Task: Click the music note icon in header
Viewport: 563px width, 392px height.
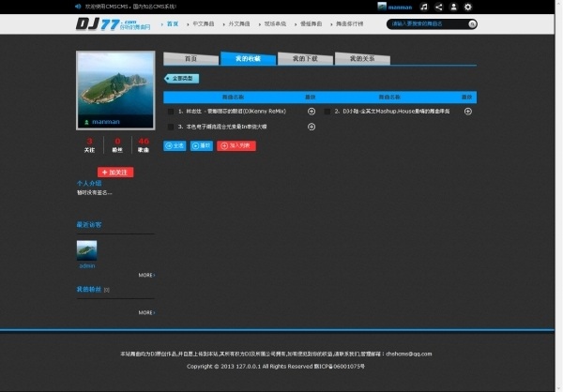Action: [x=424, y=7]
